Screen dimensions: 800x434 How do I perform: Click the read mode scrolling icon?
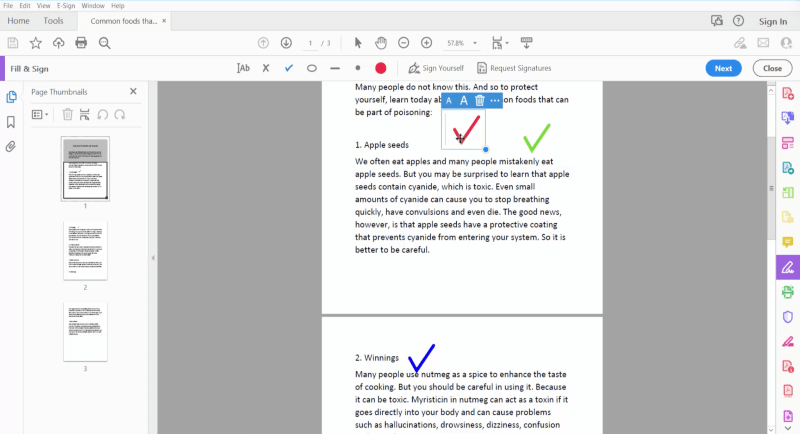[x=527, y=43]
